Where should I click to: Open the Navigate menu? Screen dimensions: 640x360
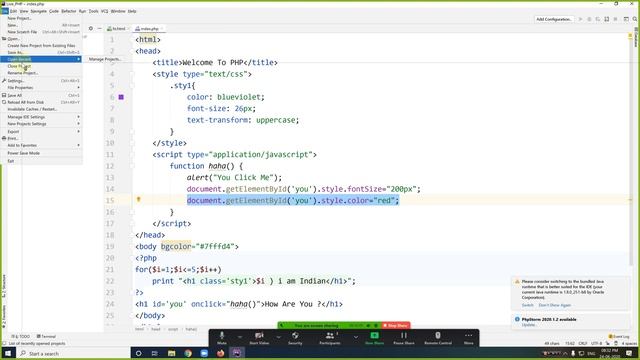(x=39, y=11)
